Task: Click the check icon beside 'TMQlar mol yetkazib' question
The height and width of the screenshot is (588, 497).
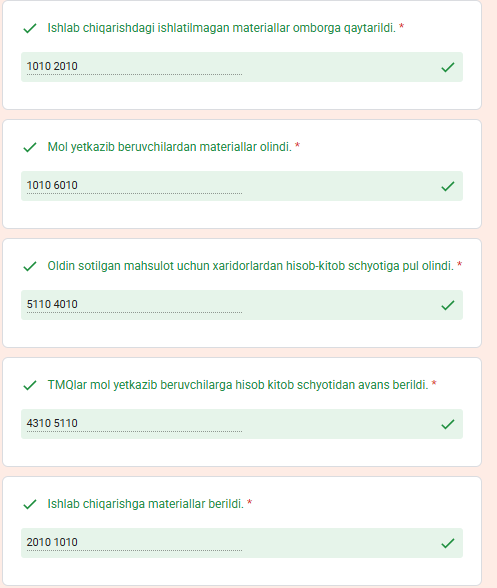Action: 30,385
